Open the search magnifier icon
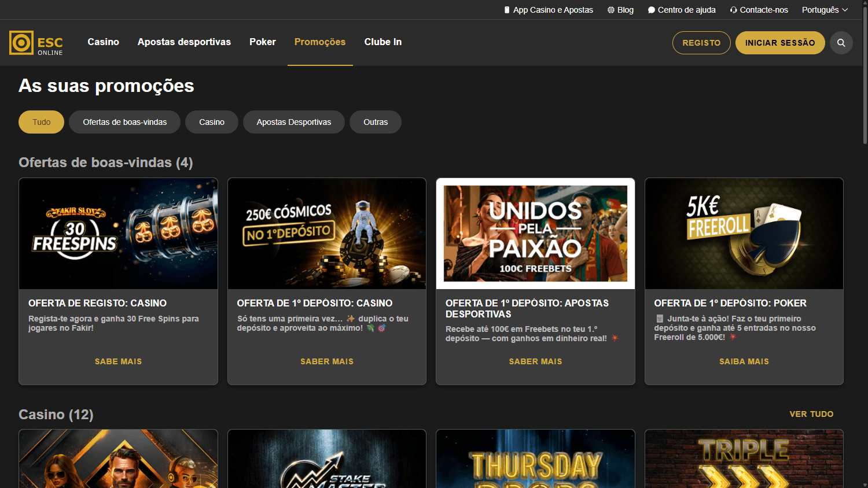Viewport: 868px width, 488px height. pyautogui.click(x=841, y=43)
